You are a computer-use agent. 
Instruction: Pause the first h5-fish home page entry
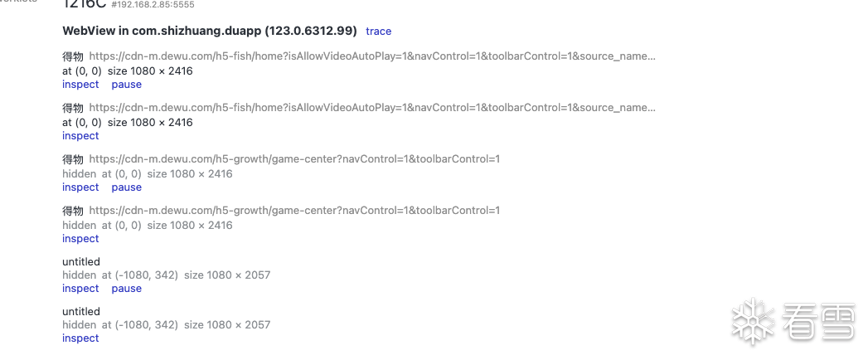pyautogui.click(x=126, y=85)
